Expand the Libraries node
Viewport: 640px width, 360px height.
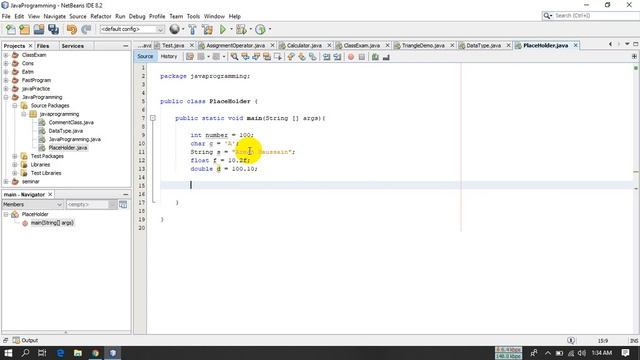[15, 164]
